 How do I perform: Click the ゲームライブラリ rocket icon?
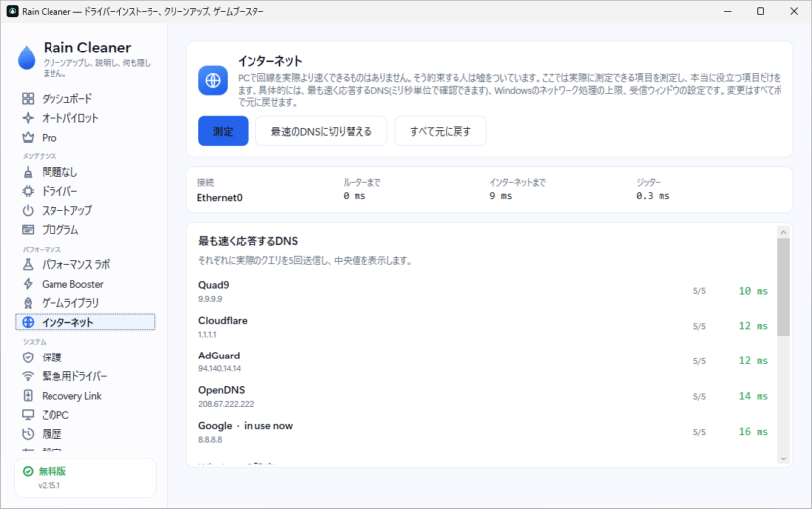pos(28,303)
